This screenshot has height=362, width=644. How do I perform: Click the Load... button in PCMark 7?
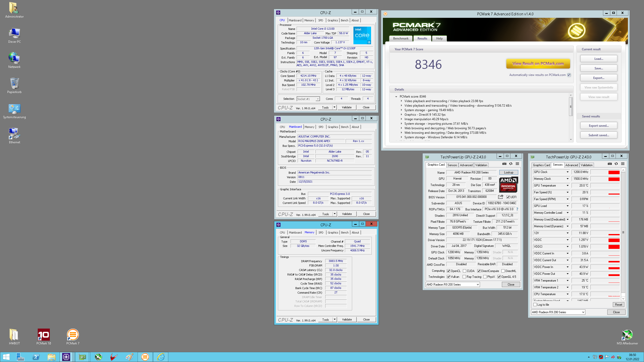599,59
